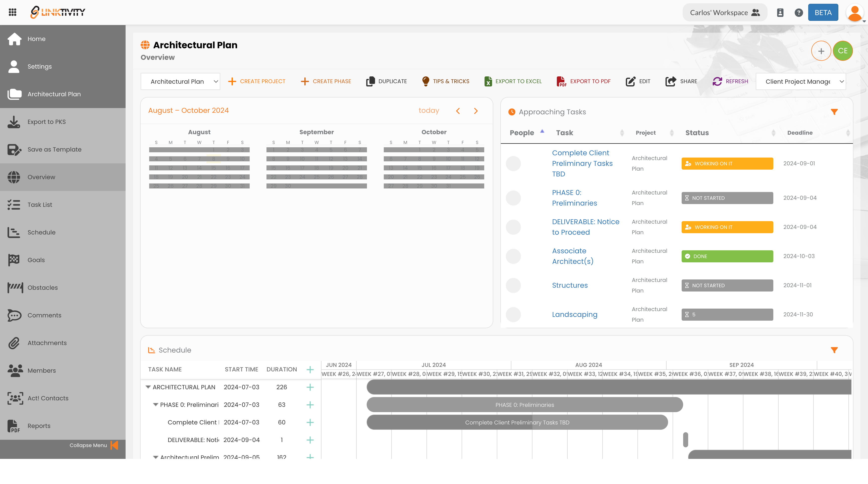Open Associate Architect(s) task link
Image resolution: width=868 pixels, height=484 pixels.
coord(572,256)
